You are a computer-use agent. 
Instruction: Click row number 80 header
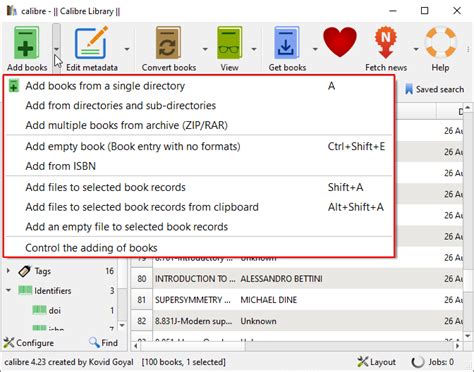click(x=142, y=279)
